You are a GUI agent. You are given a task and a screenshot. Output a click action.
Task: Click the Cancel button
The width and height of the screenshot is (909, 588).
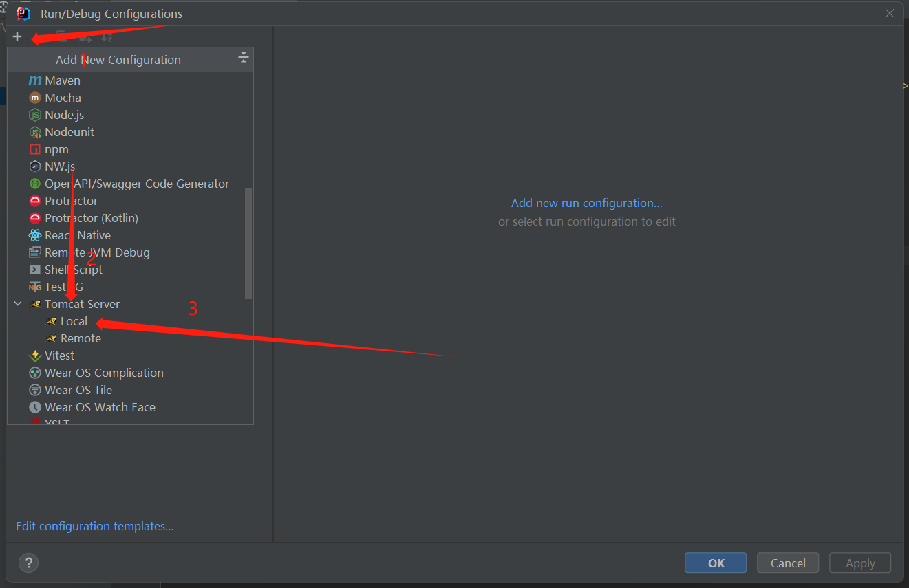coord(788,563)
